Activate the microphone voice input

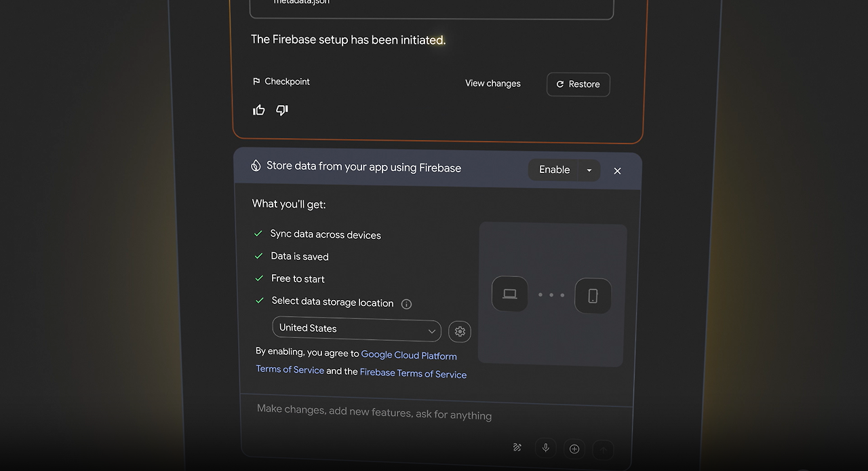pos(545,448)
